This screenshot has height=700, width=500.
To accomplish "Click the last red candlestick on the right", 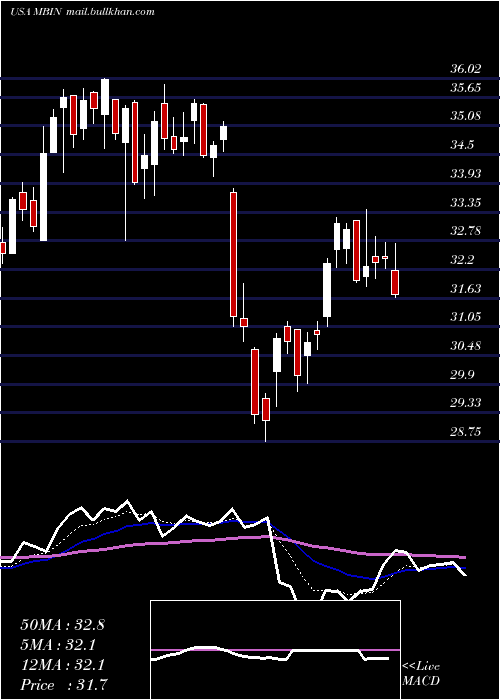I will pos(396,282).
